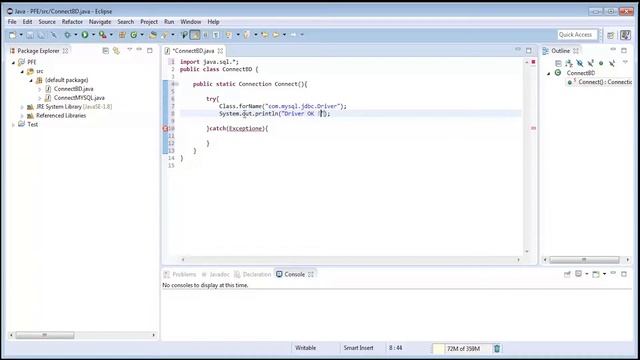Toggle Hide Fields in Outline

point(580,63)
